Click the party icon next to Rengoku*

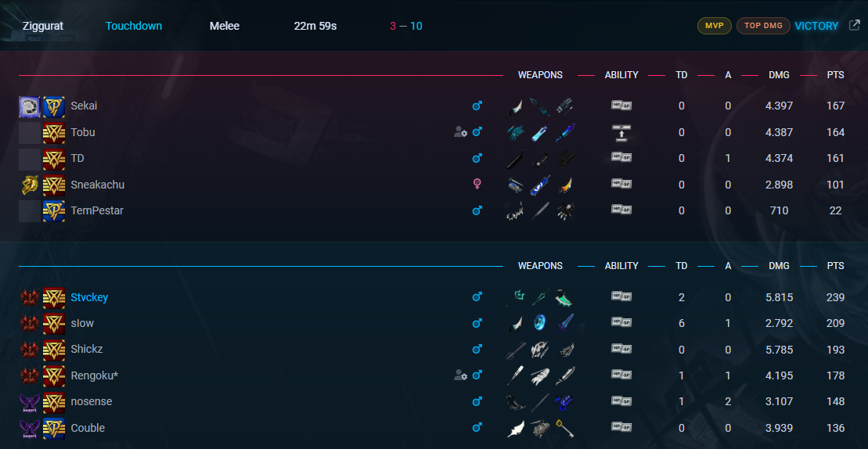tap(460, 375)
